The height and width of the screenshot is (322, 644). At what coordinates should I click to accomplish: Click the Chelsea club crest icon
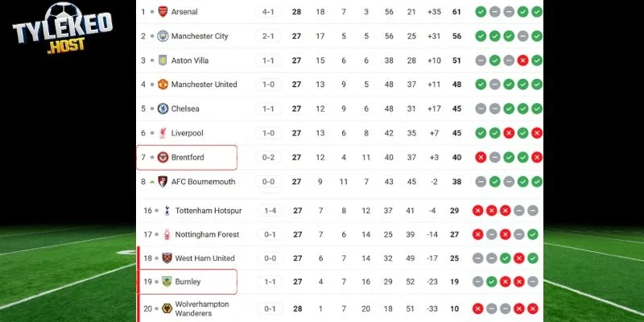pyautogui.click(x=163, y=109)
